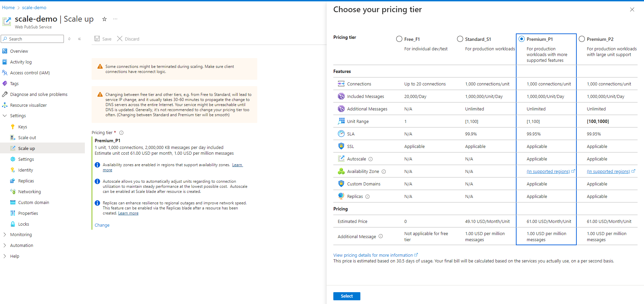Viewport: 644px width, 304px height.
Task: Open the Scale out blade
Action: click(x=27, y=137)
